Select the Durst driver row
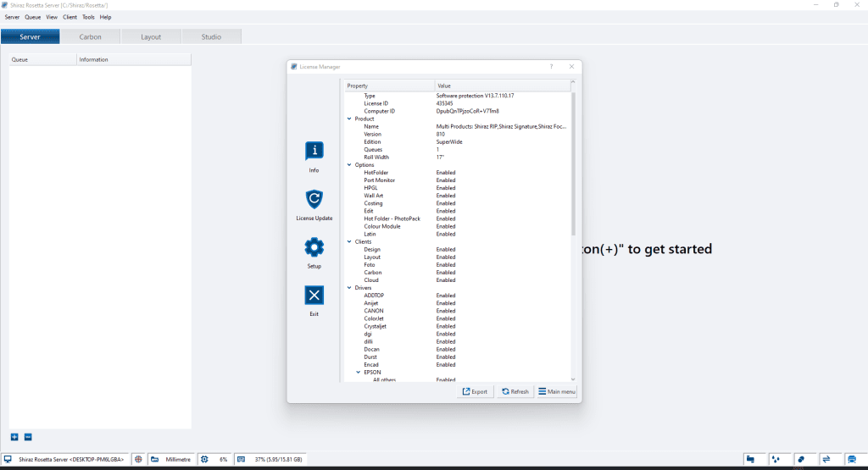Viewport: 868px width, 470px height. click(x=457, y=357)
